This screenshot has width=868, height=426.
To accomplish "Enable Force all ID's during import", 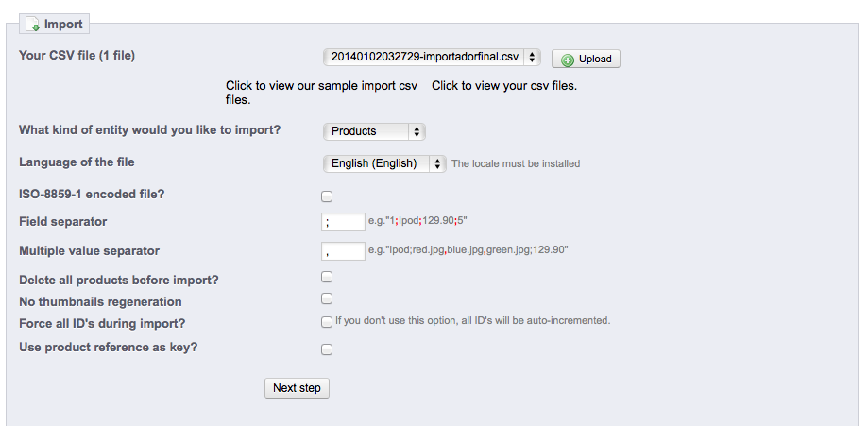I will point(327,322).
